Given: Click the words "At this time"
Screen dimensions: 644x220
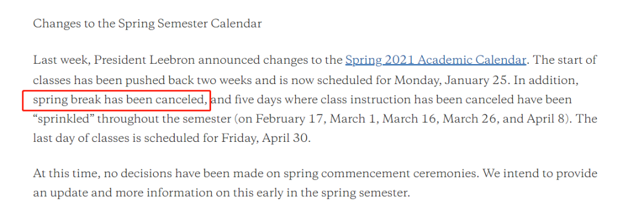Looking at the screenshot, I should [x=66, y=173].
